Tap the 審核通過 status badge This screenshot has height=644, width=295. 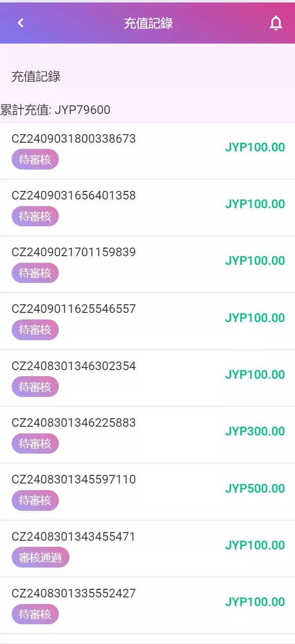(x=41, y=557)
